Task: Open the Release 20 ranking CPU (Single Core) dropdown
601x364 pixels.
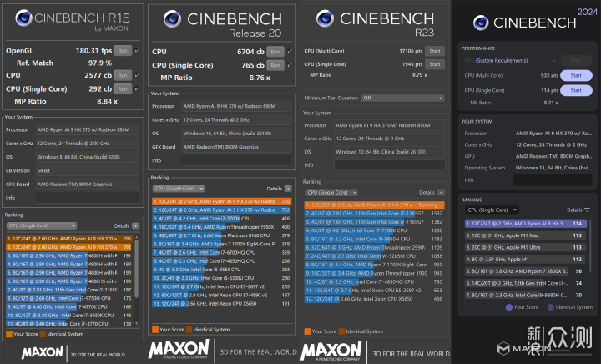Action: pyautogui.click(x=179, y=189)
